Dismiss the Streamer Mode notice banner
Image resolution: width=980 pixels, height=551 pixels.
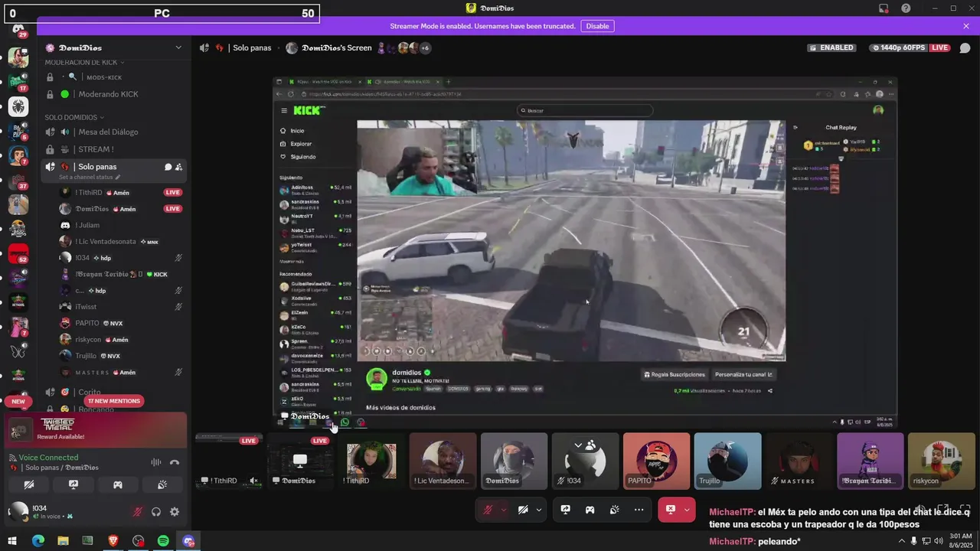click(x=966, y=26)
